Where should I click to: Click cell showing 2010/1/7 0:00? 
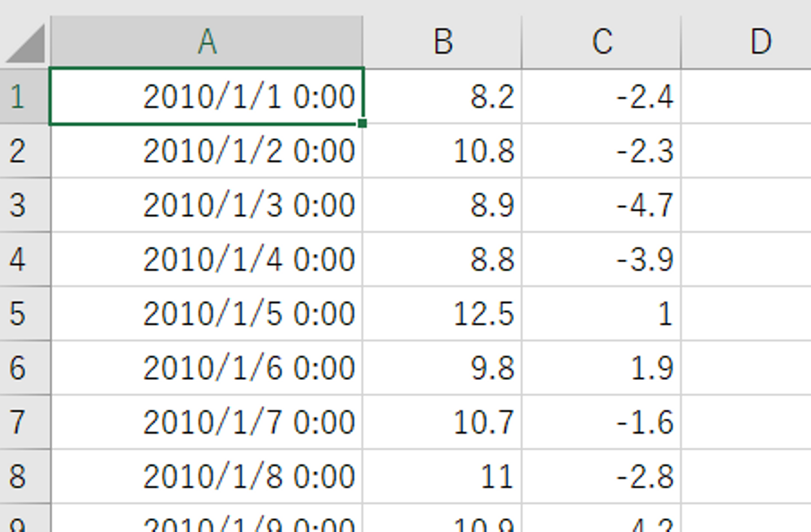pos(207,422)
